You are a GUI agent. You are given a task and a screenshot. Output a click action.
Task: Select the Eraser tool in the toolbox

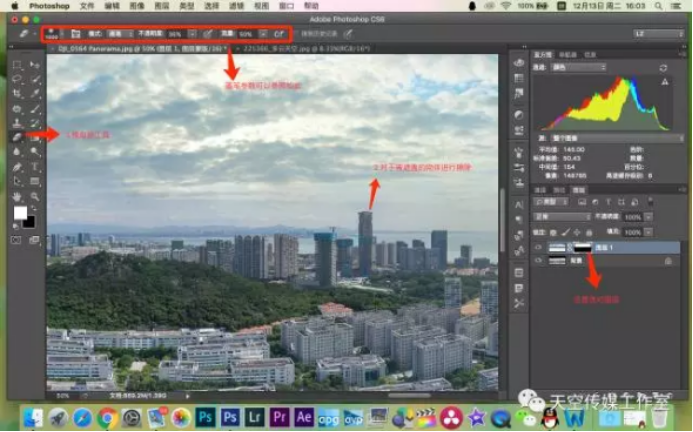pyautogui.click(x=17, y=136)
